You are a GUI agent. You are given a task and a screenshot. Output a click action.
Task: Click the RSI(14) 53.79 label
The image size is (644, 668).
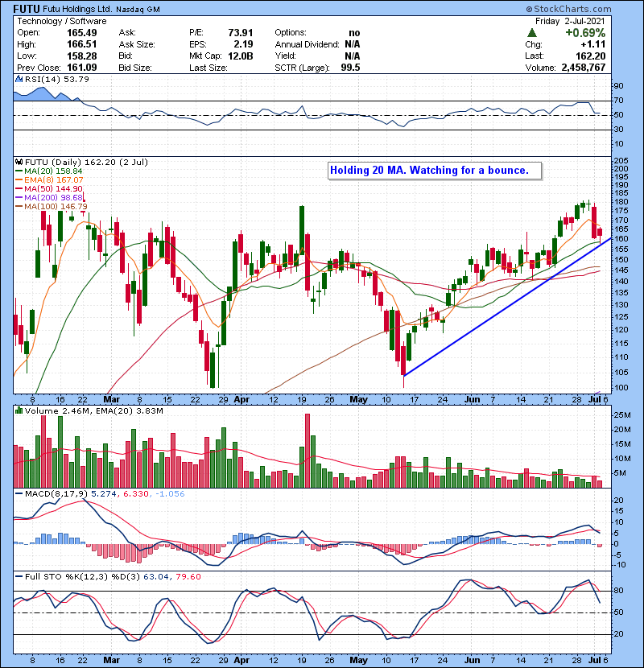[x=57, y=79]
